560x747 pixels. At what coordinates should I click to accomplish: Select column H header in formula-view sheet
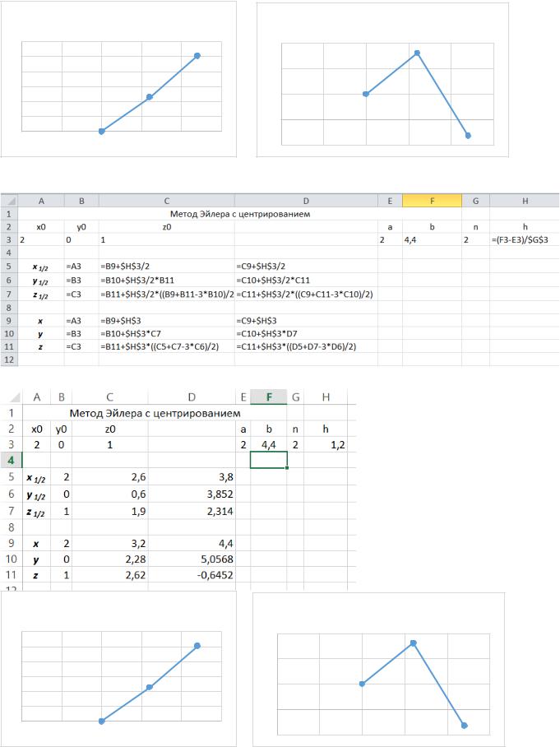coord(525,201)
